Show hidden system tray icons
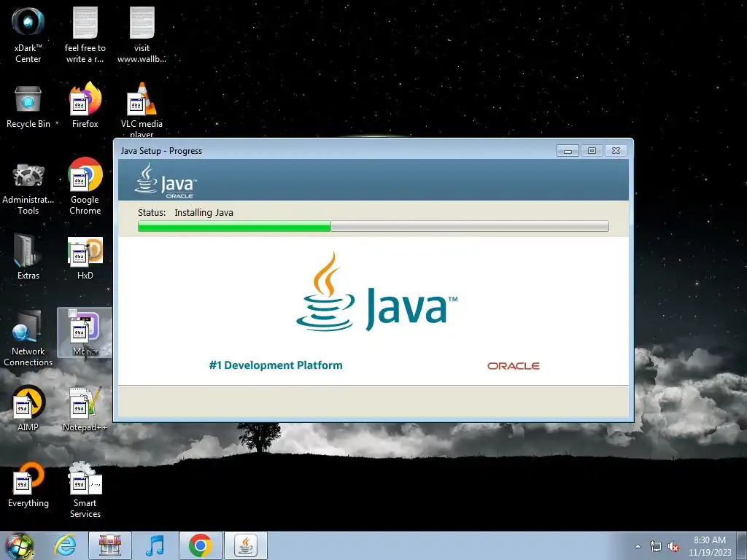This screenshot has width=747, height=560. coord(638,546)
